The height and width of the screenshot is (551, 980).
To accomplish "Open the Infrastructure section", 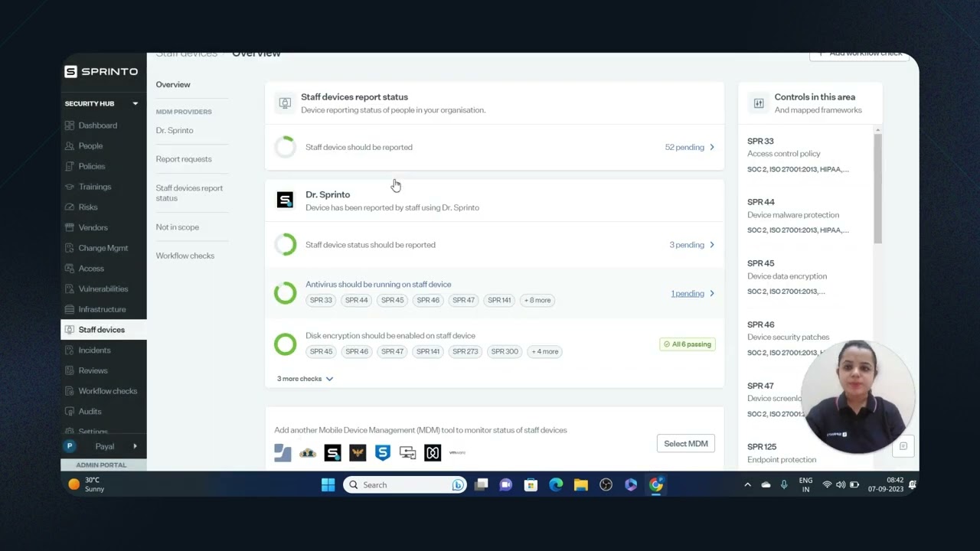I will click(x=102, y=309).
